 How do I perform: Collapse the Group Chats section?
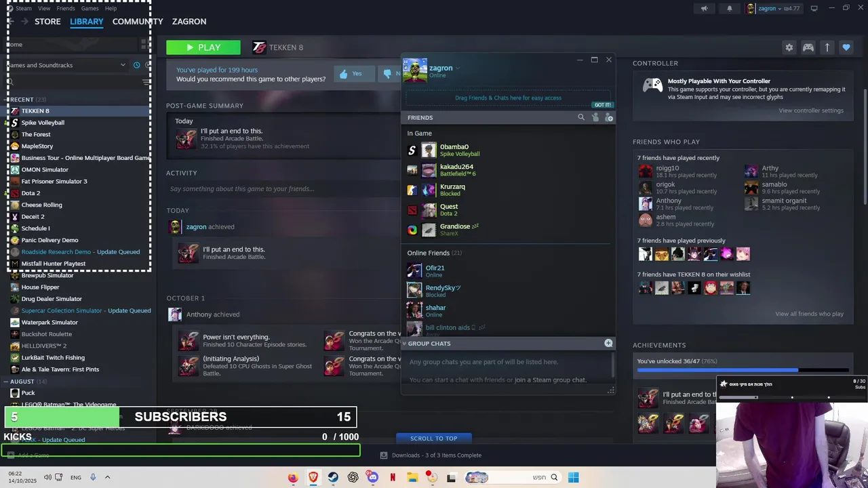pos(404,344)
